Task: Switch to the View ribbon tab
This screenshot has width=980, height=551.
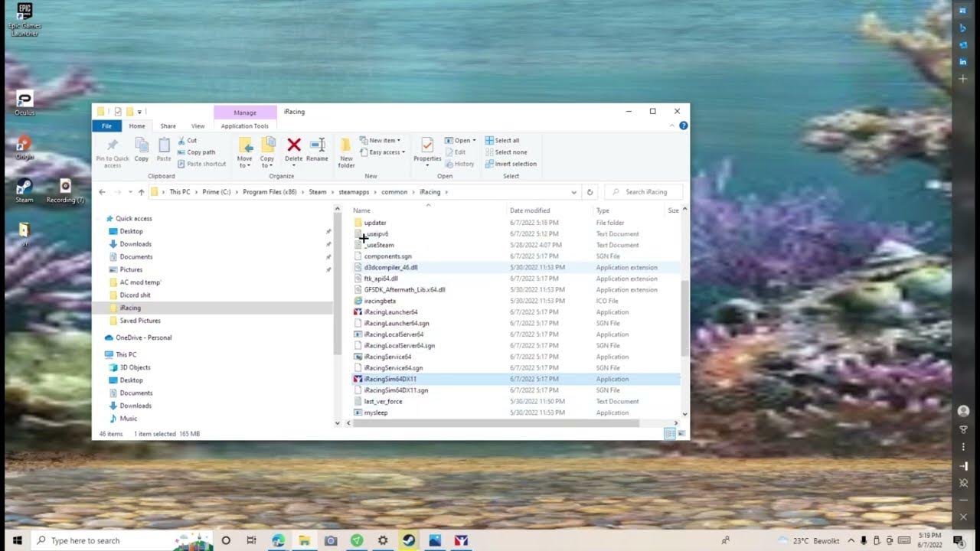Action: [x=198, y=126]
